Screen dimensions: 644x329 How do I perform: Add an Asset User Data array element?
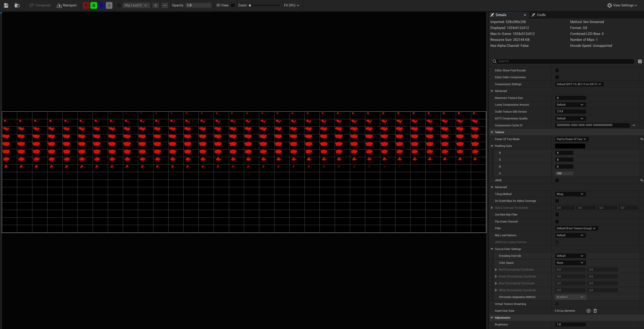click(588, 311)
